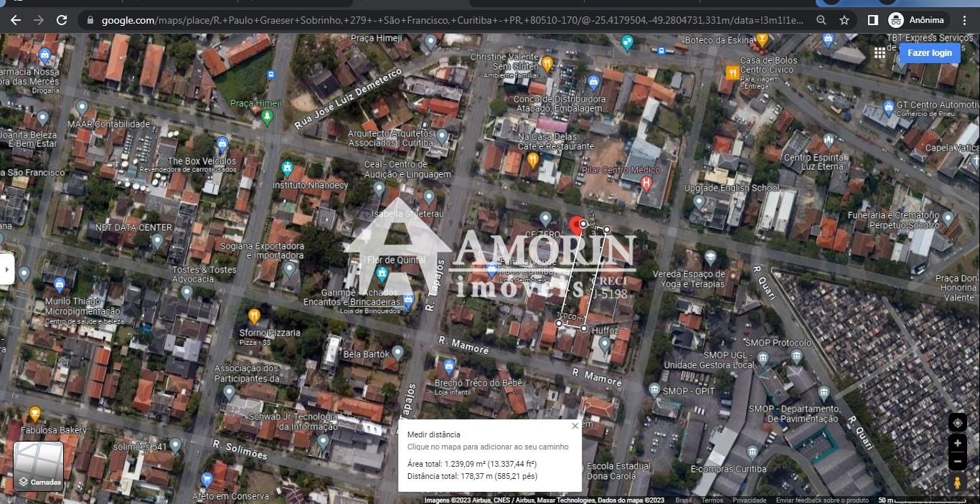The height and width of the screenshot is (504, 980).
Task: Open the Anônima incognito profile button
Action: [x=918, y=20]
